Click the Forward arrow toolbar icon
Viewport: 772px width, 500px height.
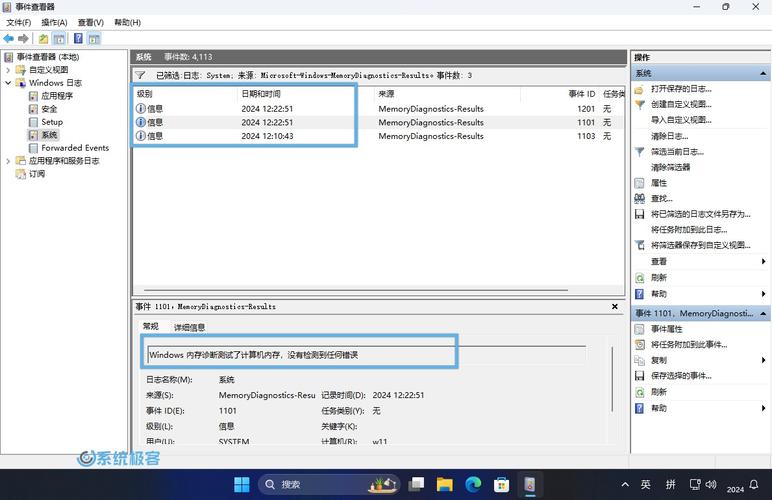point(23,38)
